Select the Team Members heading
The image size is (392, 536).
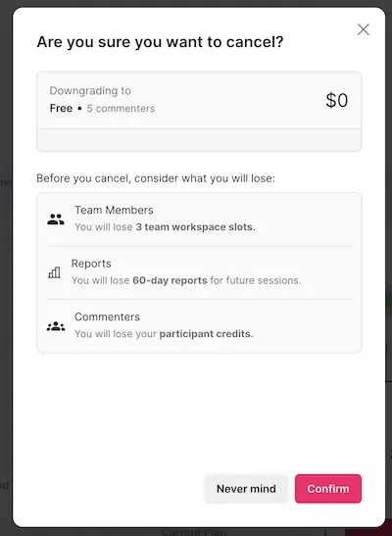(114, 210)
